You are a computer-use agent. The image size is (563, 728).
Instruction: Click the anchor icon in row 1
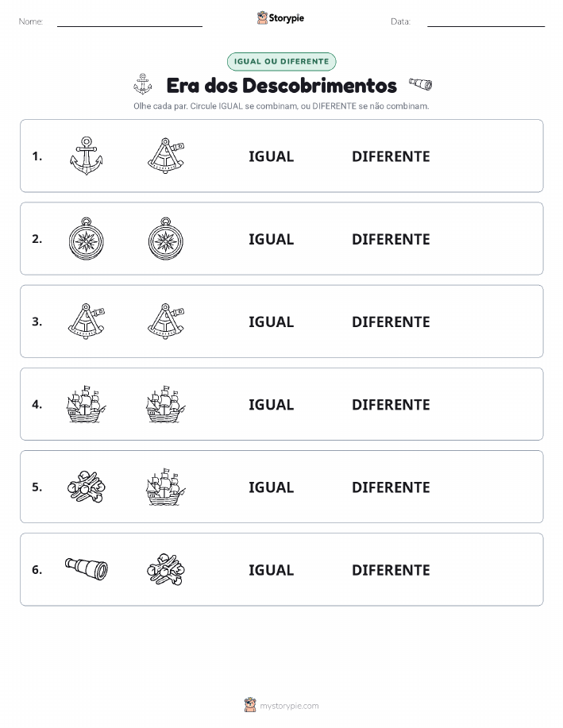tap(87, 156)
